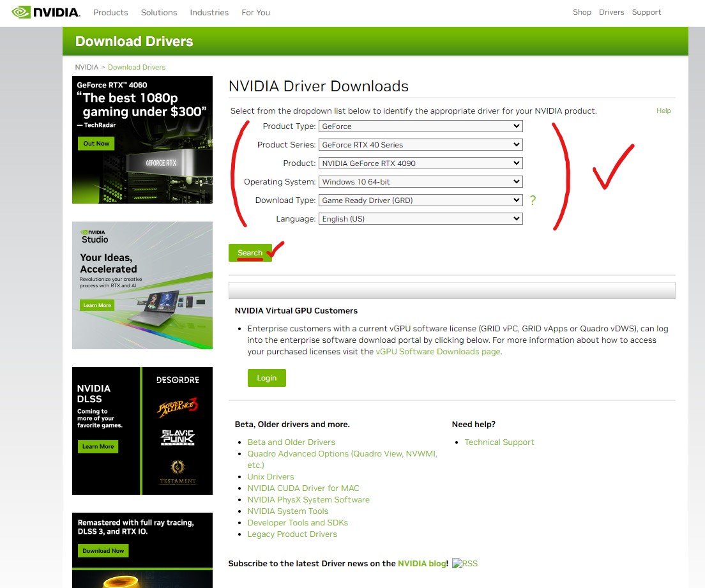Click Download Now on remastered ad
The height and width of the screenshot is (588, 705).
[x=103, y=551]
